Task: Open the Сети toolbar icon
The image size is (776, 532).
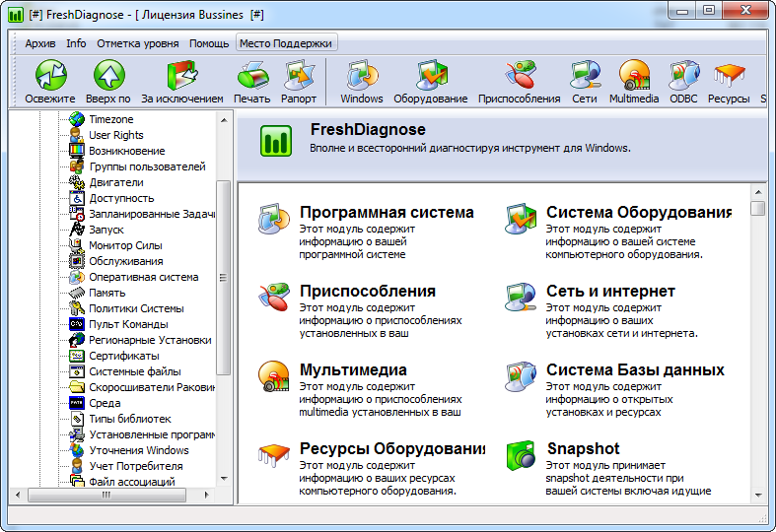Action: click(585, 75)
